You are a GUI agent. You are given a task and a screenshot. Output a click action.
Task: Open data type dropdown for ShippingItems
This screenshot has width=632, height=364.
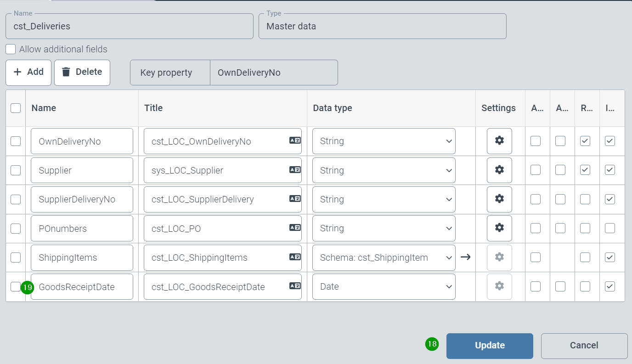point(384,257)
